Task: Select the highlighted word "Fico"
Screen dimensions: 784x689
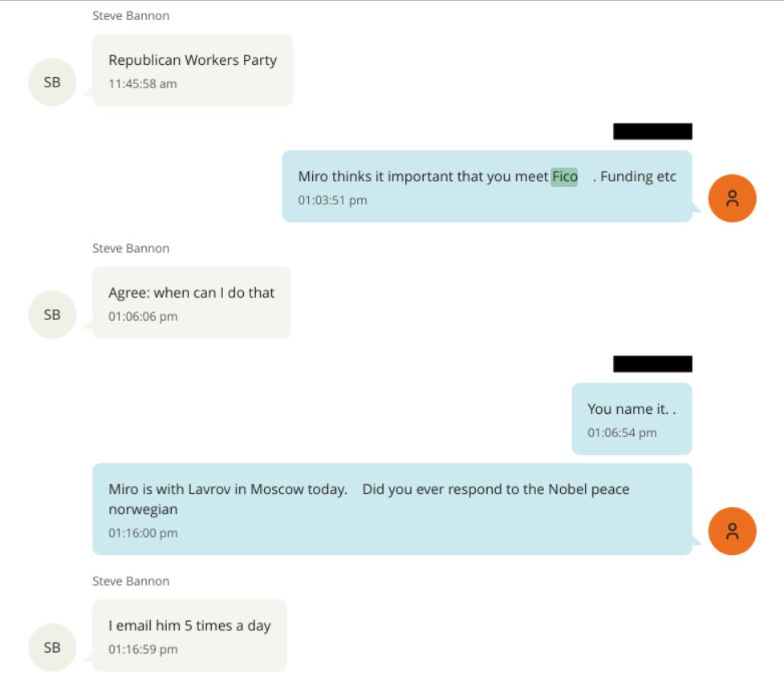Action: click(x=564, y=177)
